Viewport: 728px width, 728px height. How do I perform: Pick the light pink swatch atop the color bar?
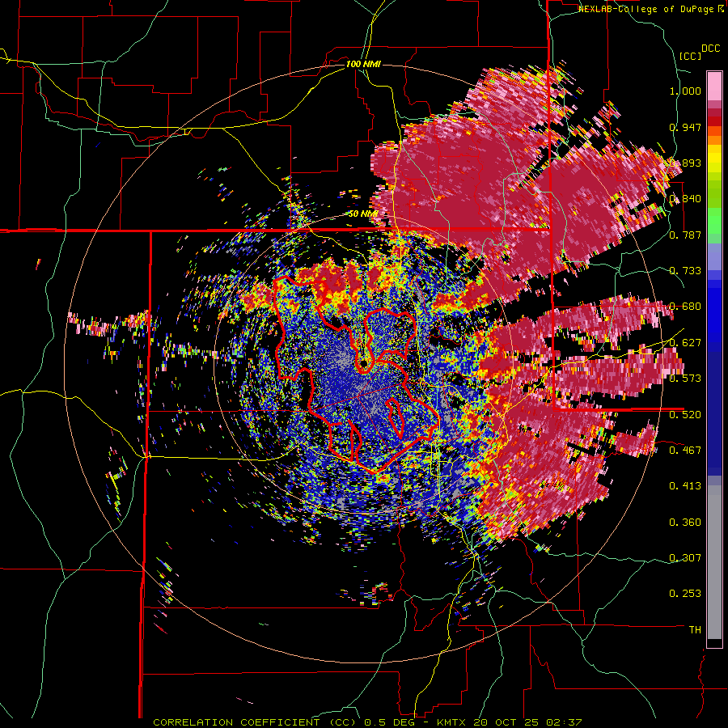coord(714,86)
